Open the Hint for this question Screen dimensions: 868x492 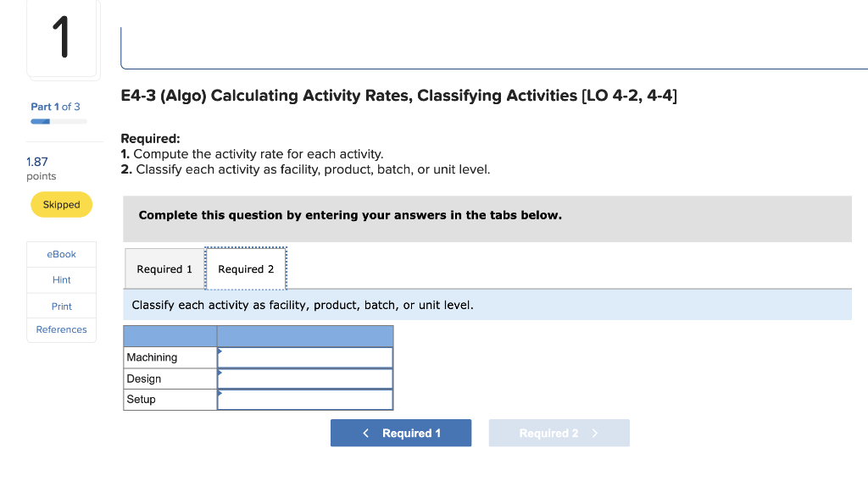pyautogui.click(x=61, y=279)
